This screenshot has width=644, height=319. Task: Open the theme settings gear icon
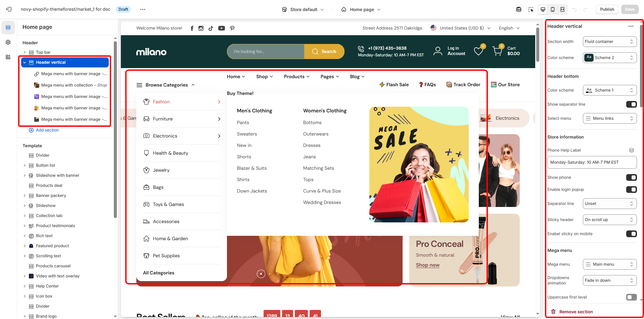[8, 42]
